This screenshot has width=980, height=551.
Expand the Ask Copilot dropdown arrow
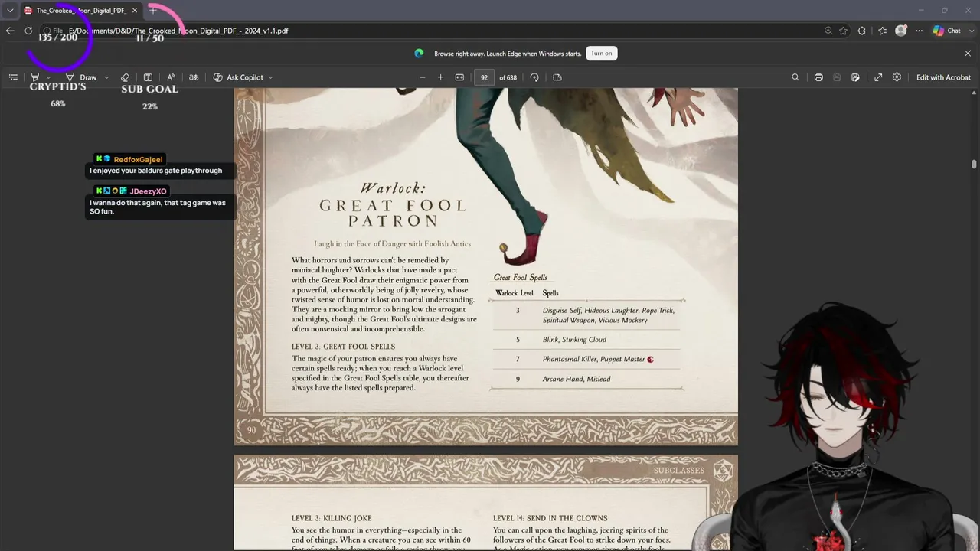pos(270,77)
